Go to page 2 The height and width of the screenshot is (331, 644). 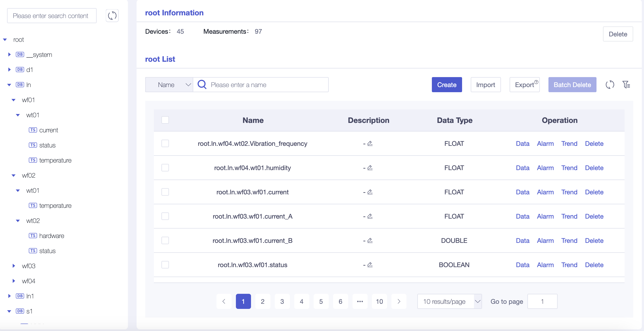263,301
